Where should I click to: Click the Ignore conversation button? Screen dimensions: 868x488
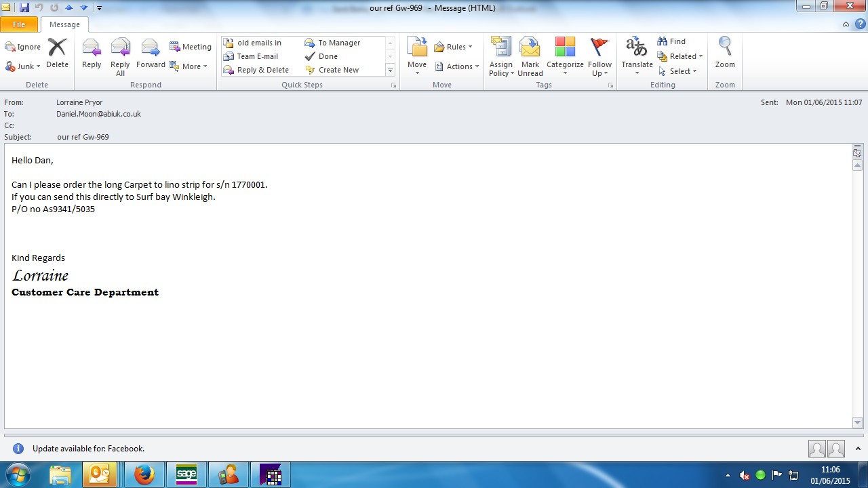pos(23,47)
